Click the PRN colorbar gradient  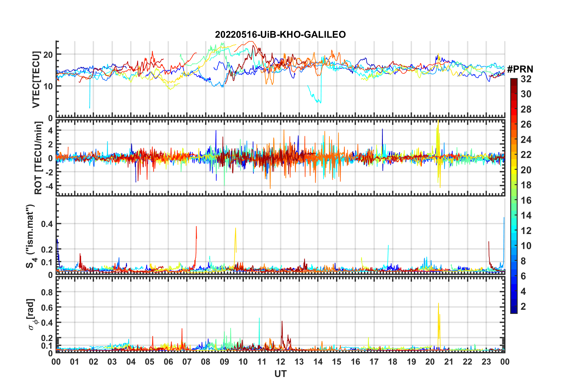(514, 196)
